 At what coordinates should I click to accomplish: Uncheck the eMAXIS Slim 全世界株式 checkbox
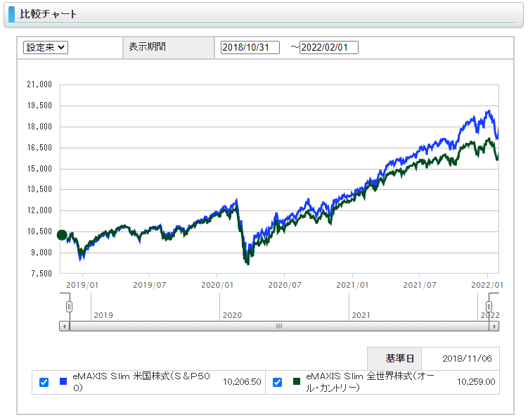tap(277, 382)
